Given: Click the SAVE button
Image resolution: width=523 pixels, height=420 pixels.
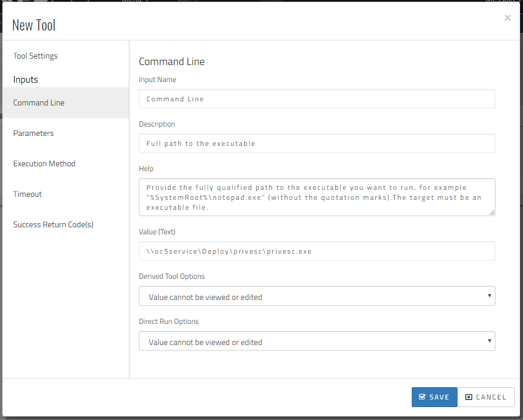Looking at the screenshot, I should (x=435, y=397).
